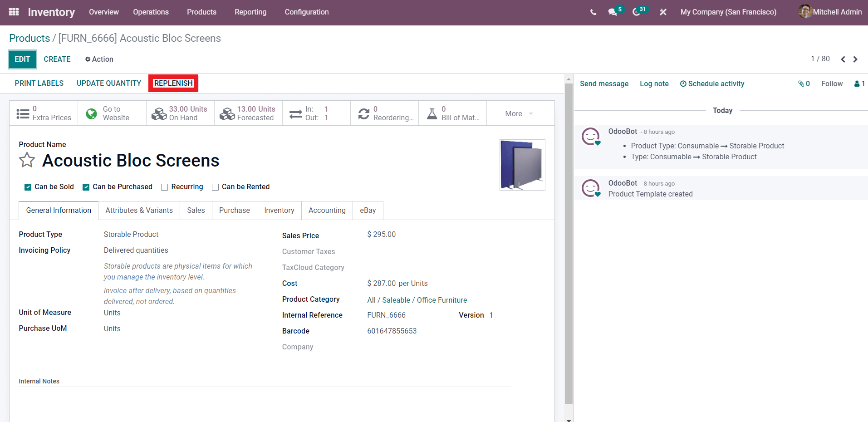Open Mitchell Admin user menu
868x422 pixels.
point(830,12)
